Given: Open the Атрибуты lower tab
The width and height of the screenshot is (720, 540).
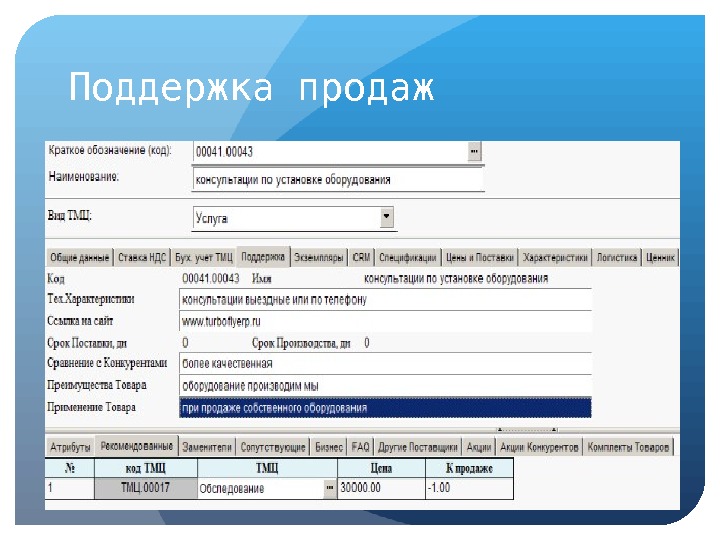Looking at the screenshot, I should pos(70,447).
